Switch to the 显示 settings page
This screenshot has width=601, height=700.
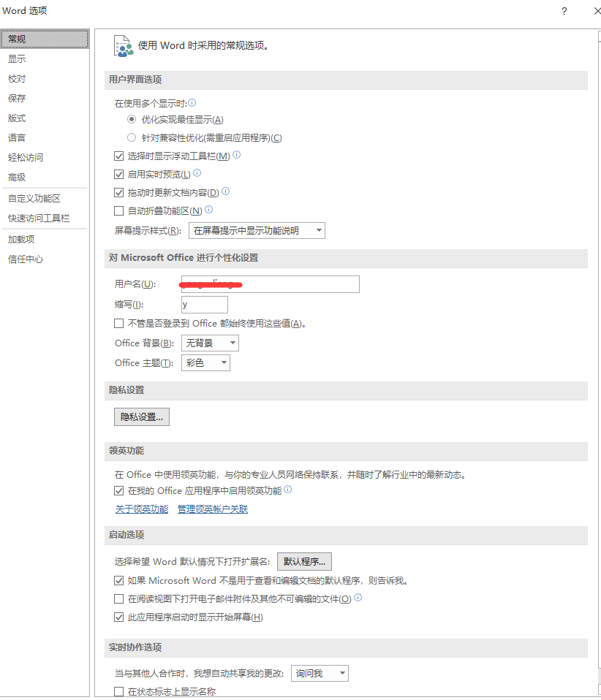(x=16, y=58)
